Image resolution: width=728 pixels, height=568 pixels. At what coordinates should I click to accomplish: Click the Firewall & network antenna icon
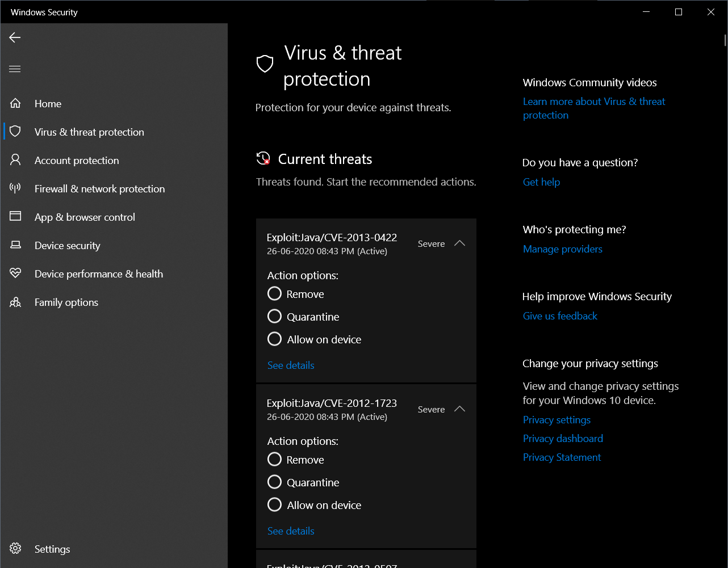(15, 188)
